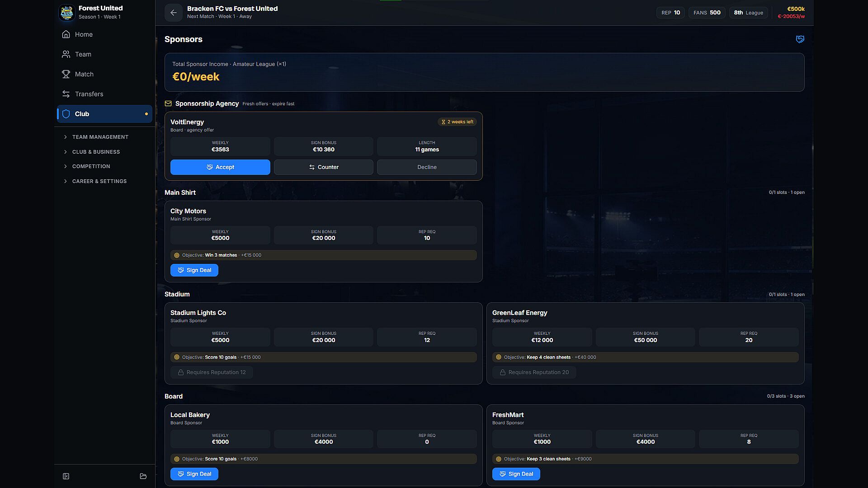Click the Stadium Lights Co objective coin icon
Image resolution: width=868 pixels, height=488 pixels.
pos(177,357)
